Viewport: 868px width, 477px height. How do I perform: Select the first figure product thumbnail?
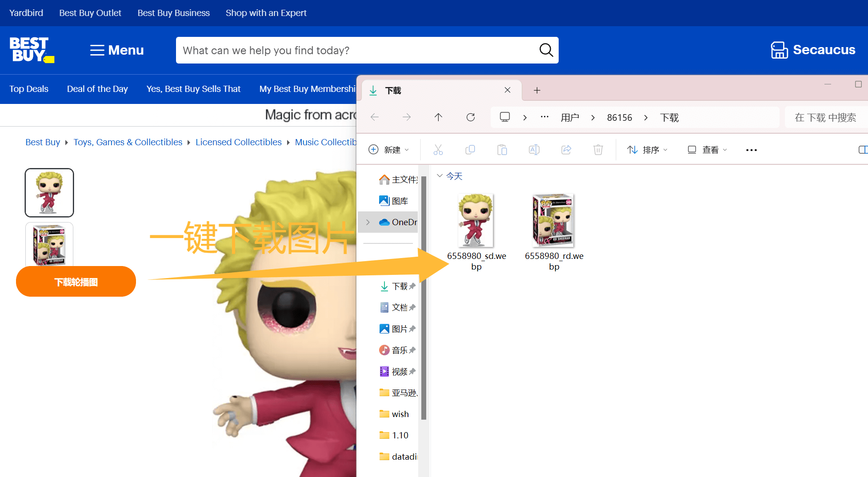click(49, 193)
